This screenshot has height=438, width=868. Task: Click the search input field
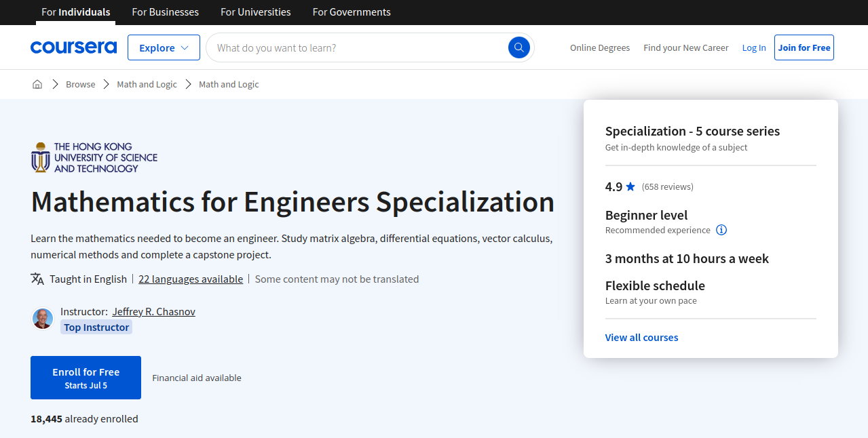(x=360, y=47)
